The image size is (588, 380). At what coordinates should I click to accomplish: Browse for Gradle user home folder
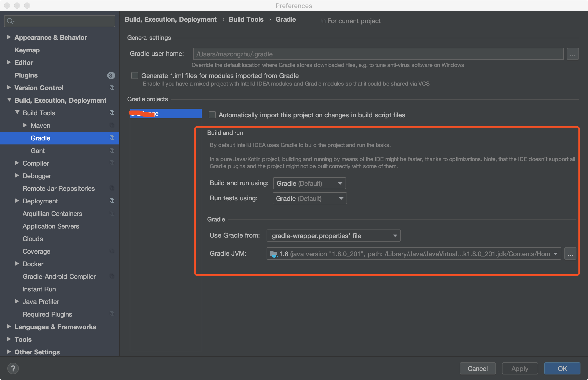(573, 54)
